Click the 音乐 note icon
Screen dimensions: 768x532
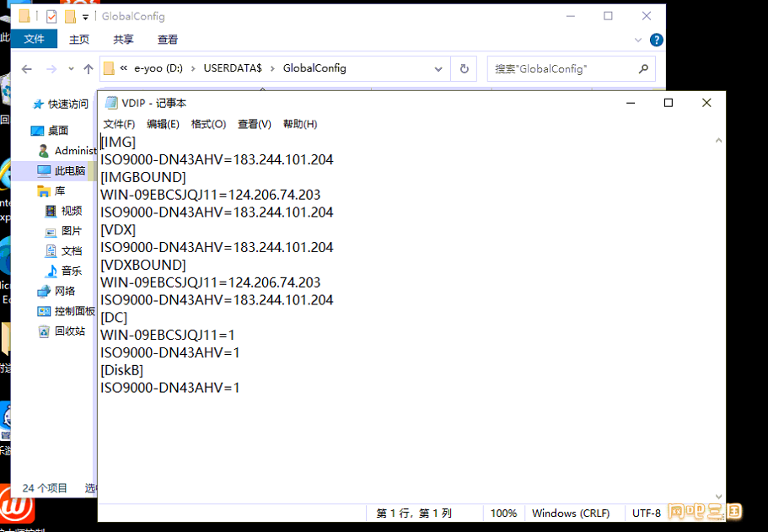[x=51, y=271]
